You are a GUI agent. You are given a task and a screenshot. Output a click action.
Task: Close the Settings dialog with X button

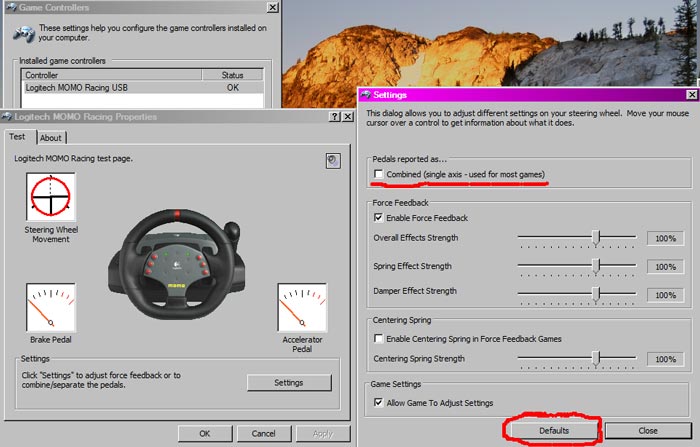[692, 95]
